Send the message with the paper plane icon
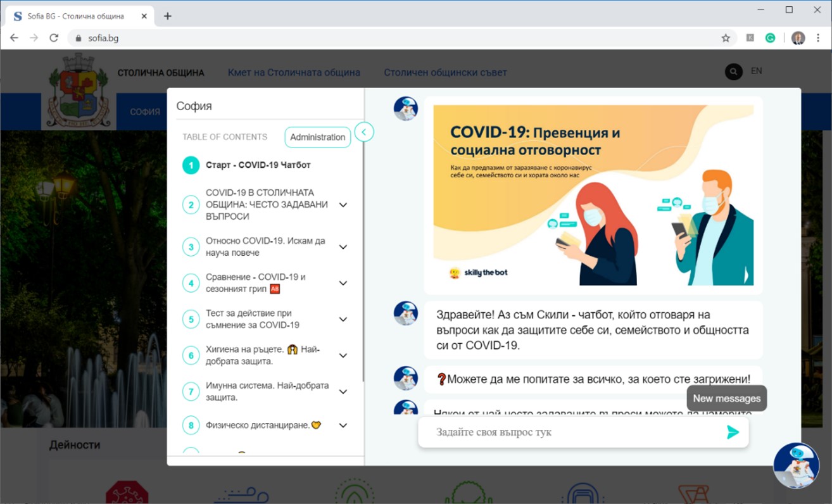 click(x=733, y=432)
